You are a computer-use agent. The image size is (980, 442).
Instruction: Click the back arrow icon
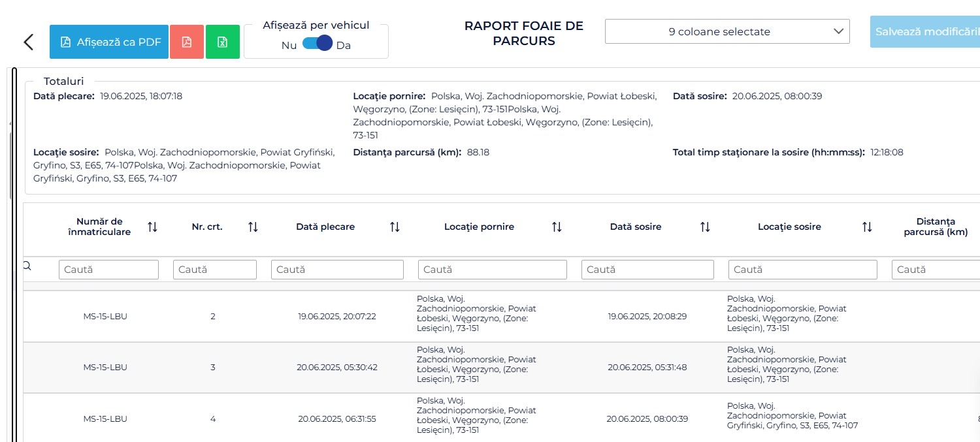pos(28,42)
